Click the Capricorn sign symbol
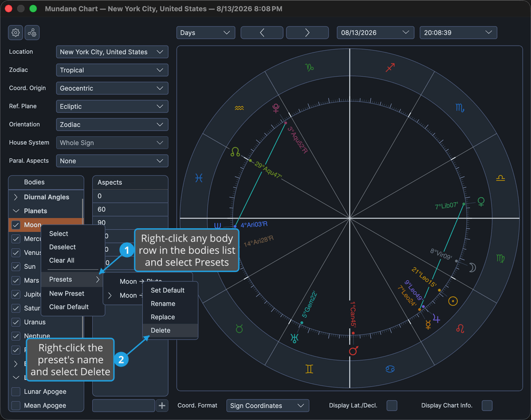This screenshot has height=420, width=531. tap(309, 67)
